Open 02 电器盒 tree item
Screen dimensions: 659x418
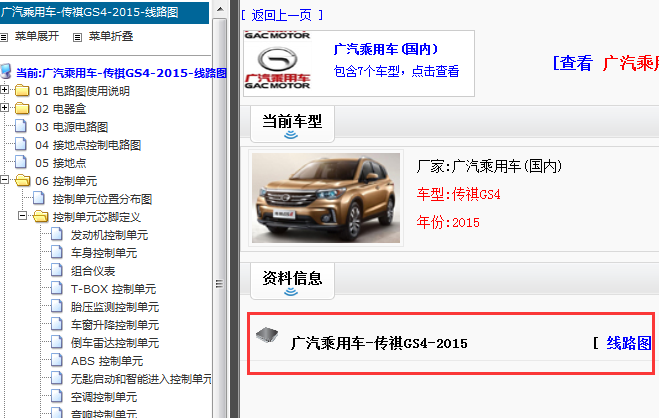61,109
